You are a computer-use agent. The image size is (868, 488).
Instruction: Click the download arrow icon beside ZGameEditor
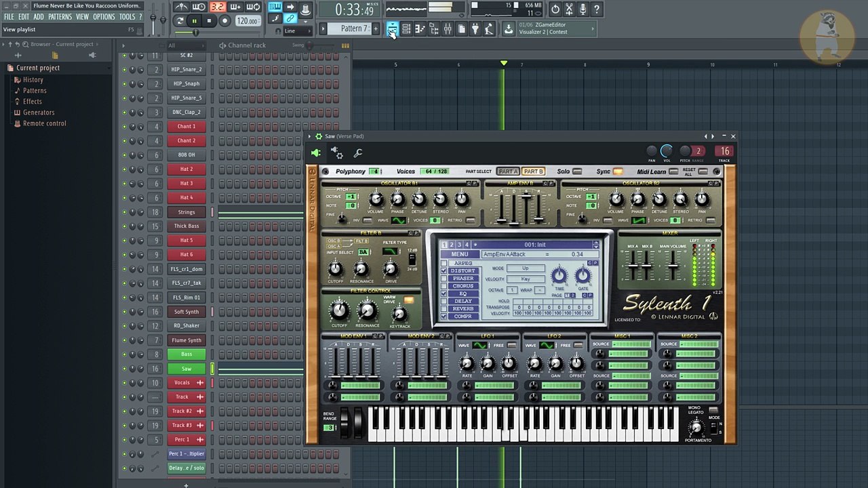[509, 28]
